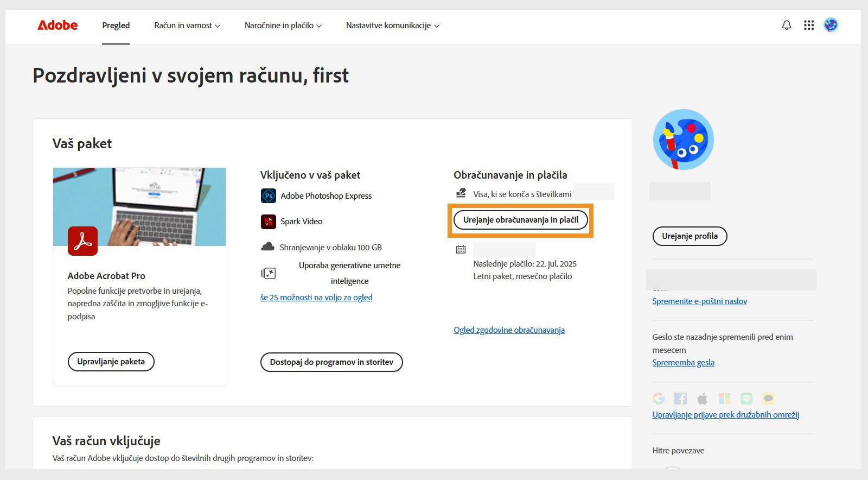Click the Visa, ki se konča text
This screenshot has width=868, height=480.
[x=522, y=194]
